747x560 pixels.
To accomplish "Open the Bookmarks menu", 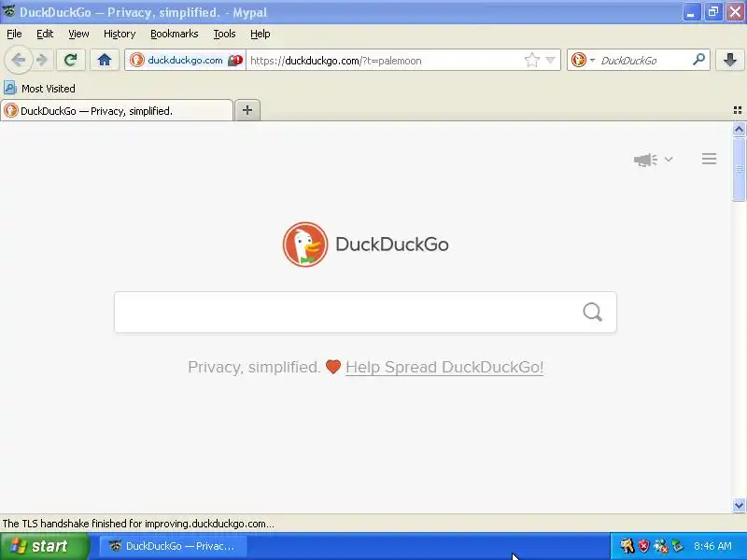I will (175, 34).
